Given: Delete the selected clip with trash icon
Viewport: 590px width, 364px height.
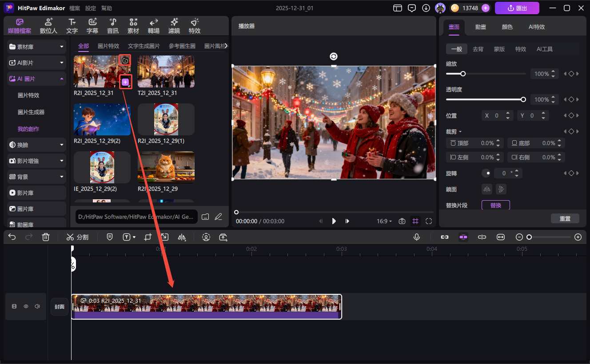Looking at the screenshot, I should (46, 237).
